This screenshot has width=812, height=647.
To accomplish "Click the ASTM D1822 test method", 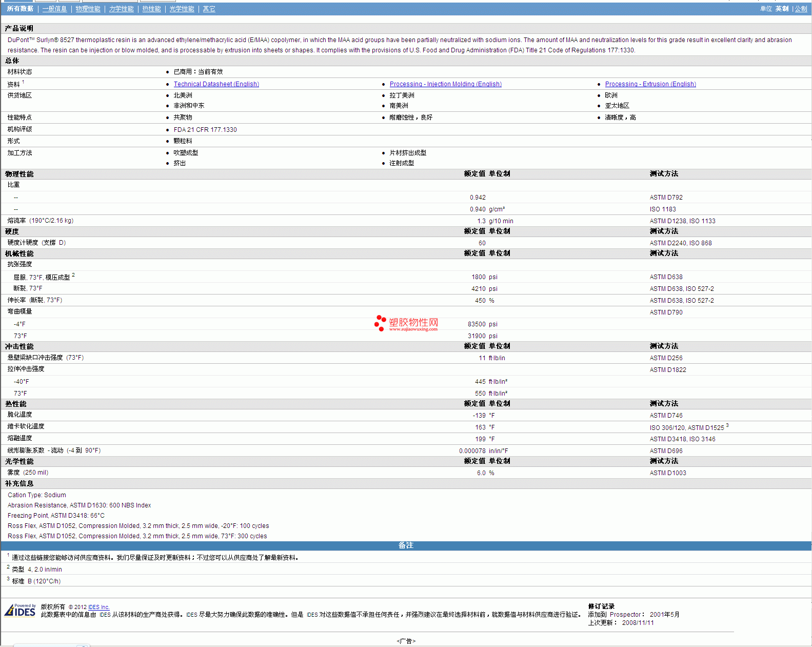I will [668, 370].
